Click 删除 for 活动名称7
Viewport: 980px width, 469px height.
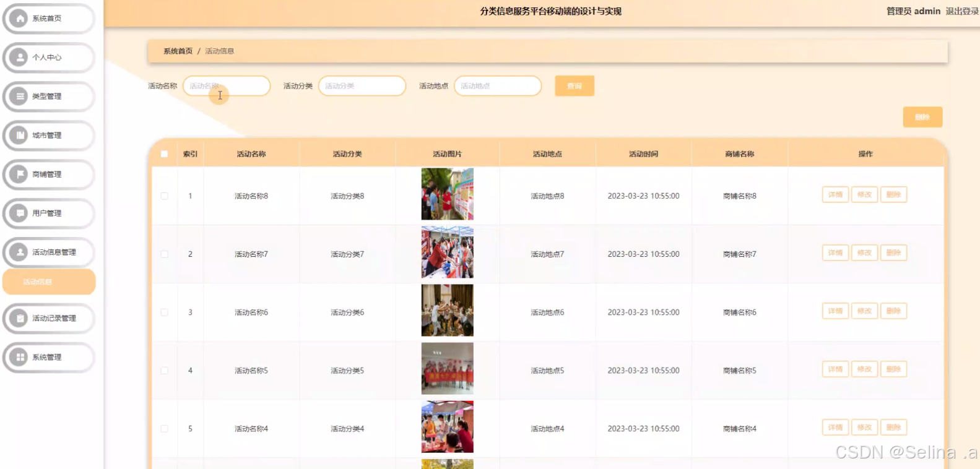coord(893,253)
